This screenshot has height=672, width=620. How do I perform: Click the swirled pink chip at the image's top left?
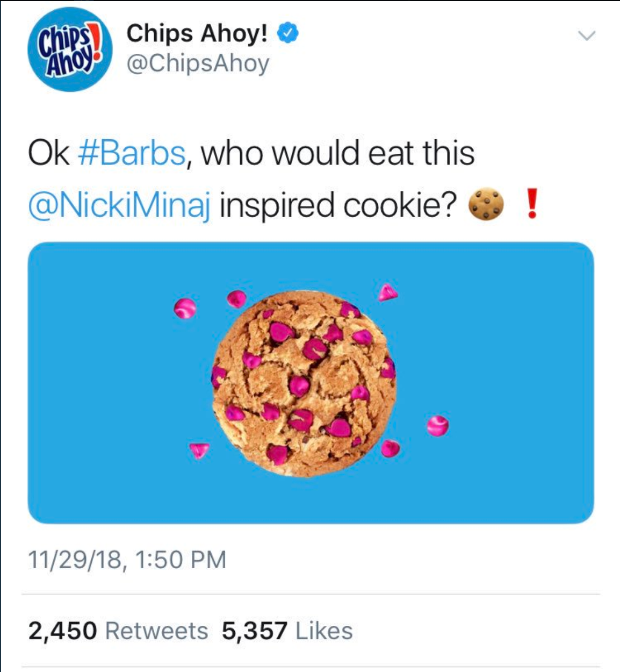(x=185, y=309)
